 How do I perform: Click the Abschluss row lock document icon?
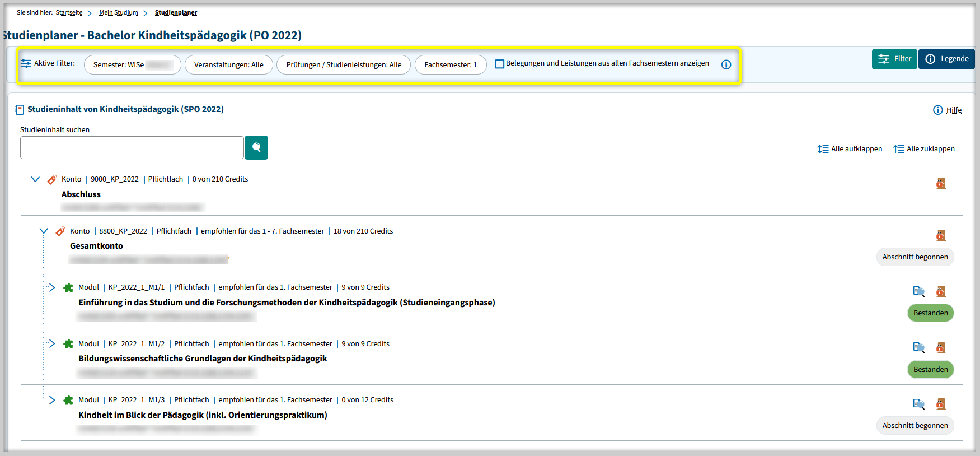click(941, 183)
